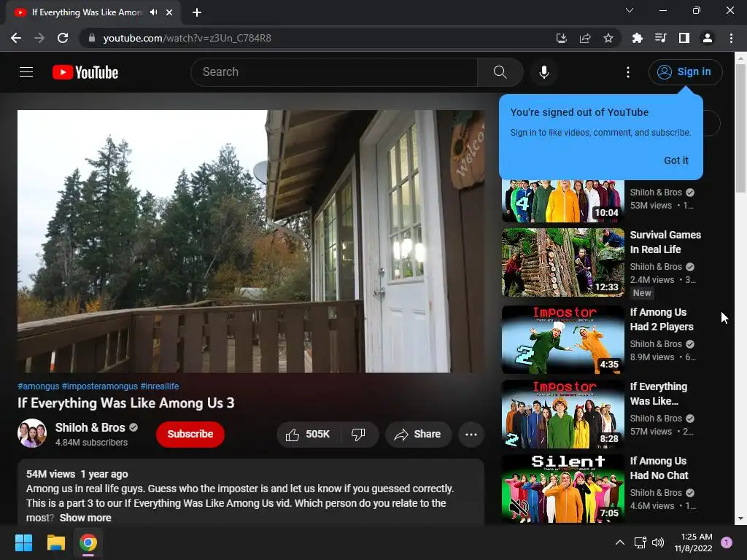The height and width of the screenshot is (560, 747).
Task: Open Survival Games In Real Life thumbnail
Action: [562, 262]
